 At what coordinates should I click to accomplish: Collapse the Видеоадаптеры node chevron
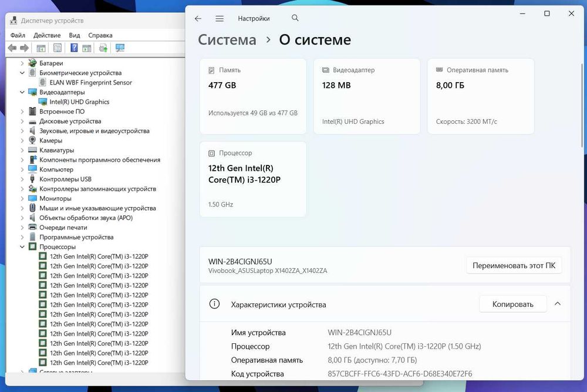click(22, 92)
